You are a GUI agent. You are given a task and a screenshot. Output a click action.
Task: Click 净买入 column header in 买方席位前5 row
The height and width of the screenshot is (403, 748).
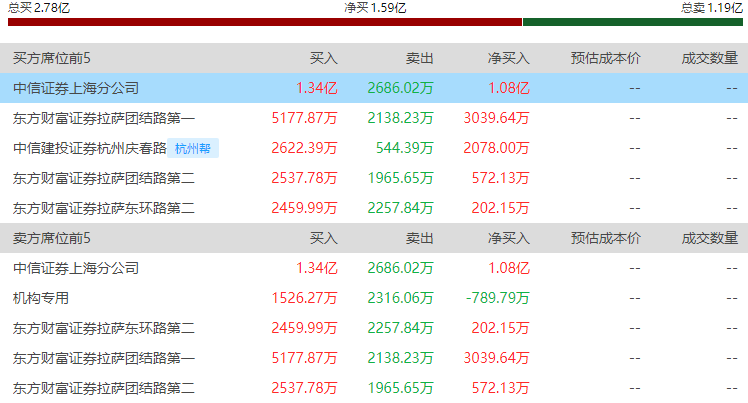pos(509,58)
